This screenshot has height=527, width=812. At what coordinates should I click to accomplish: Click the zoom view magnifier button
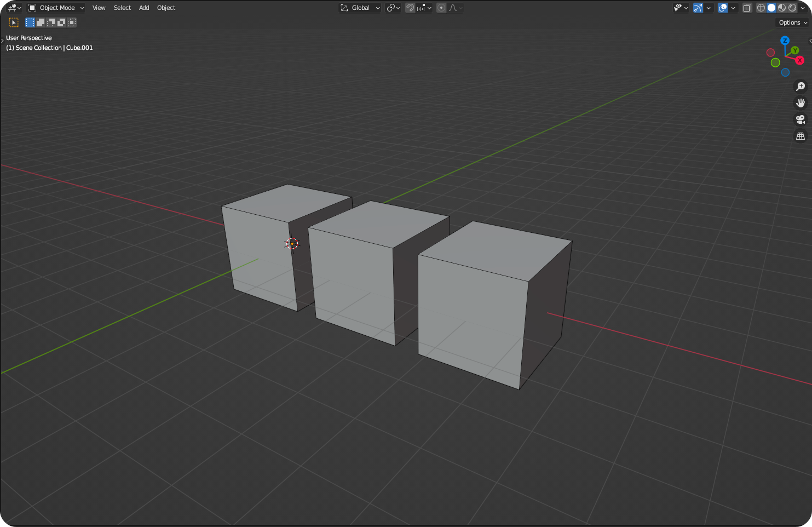click(801, 87)
